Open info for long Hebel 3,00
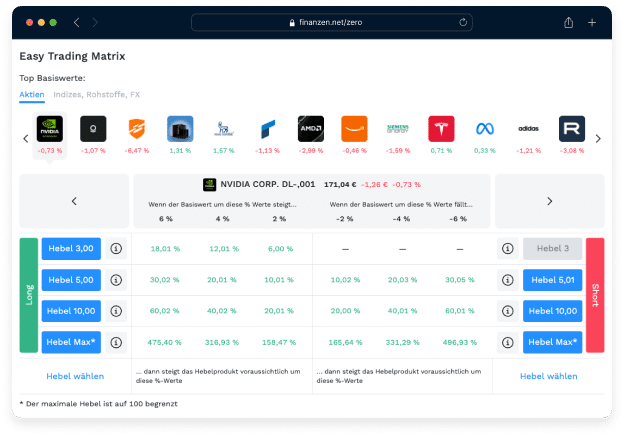The height and width of the screenshot is (436, 624). 116,250
